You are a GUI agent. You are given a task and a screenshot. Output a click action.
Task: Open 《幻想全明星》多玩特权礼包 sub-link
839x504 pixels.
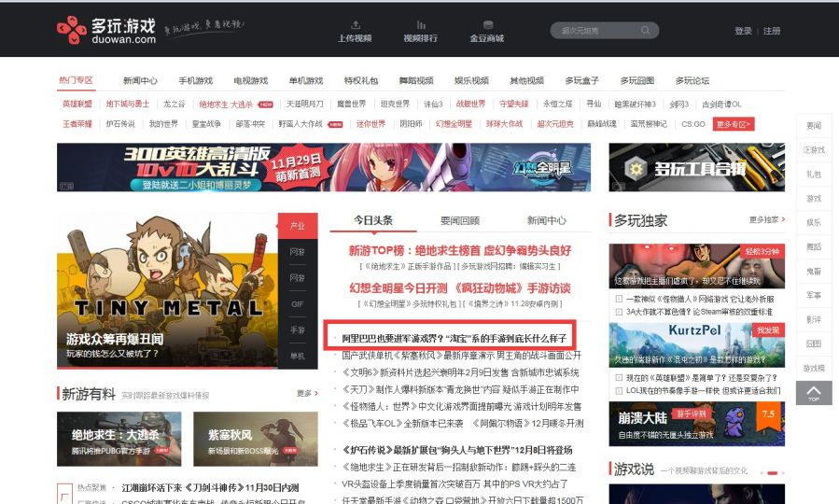click(x=410, y=304)
